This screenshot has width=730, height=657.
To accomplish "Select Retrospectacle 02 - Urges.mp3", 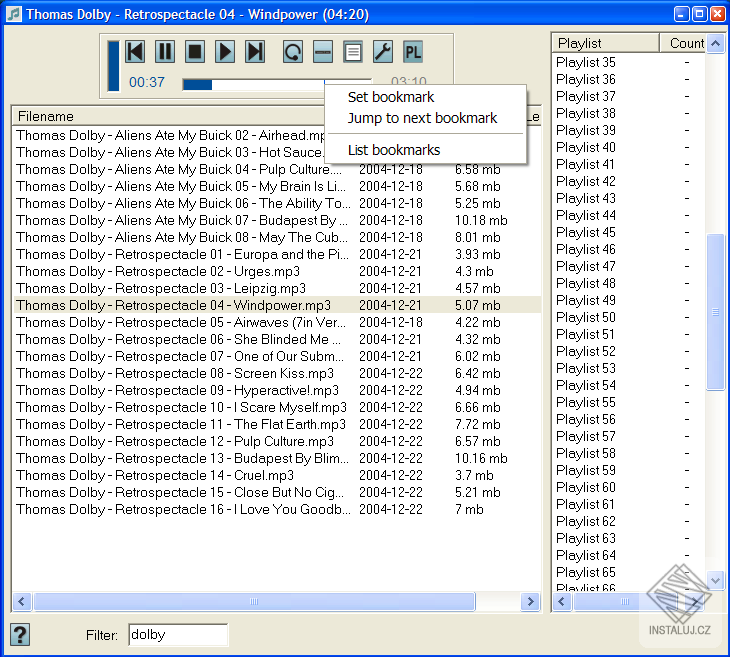I will click(277, 271).
